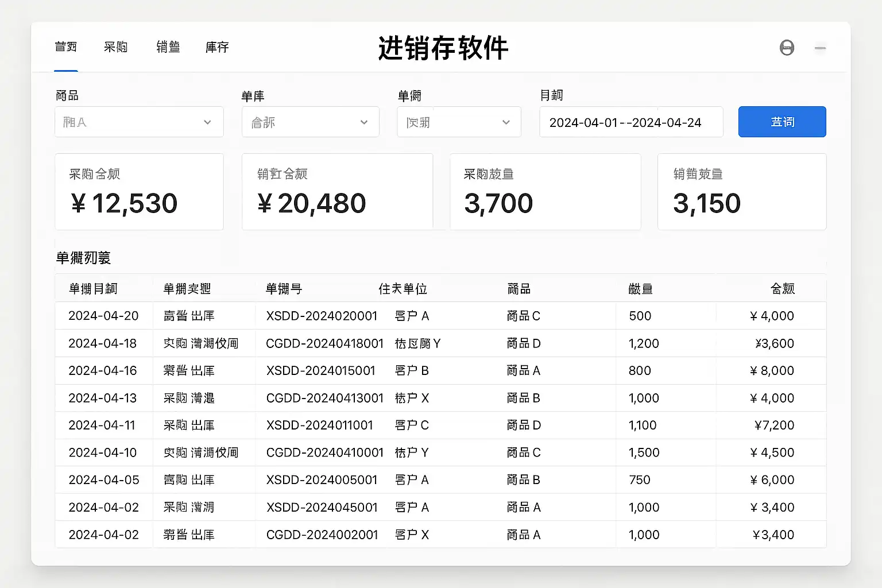Click the gray dash icon at top right
The width and height of the screenshot is (882, 588).
[x=820, y=48]
